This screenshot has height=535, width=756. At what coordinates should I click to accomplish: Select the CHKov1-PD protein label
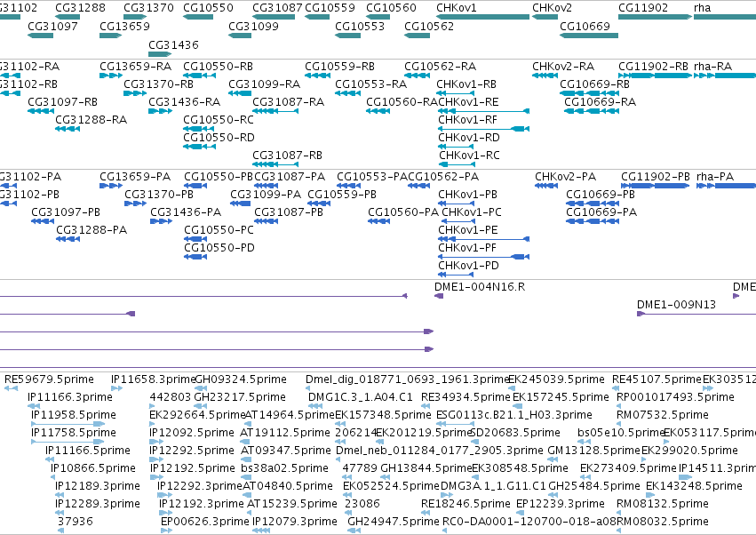click(469, 266)
